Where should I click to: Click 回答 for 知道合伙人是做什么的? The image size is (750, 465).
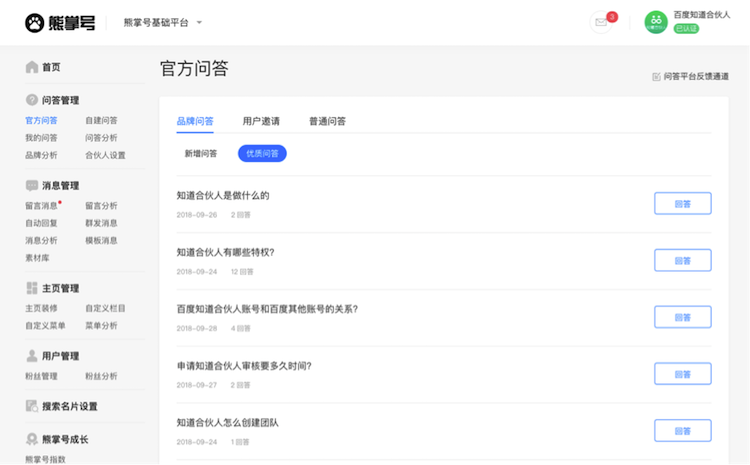click(683, 204)
